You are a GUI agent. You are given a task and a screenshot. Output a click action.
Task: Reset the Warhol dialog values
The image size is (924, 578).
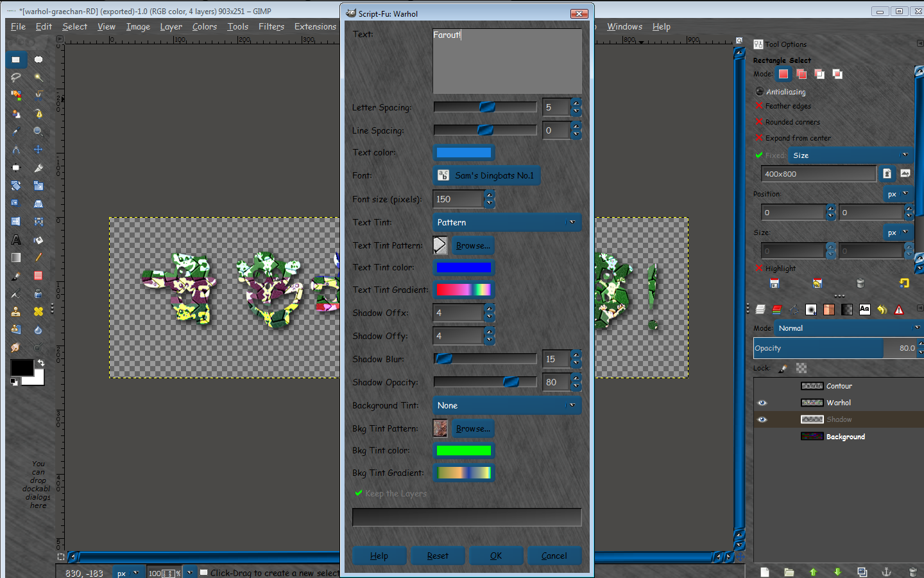click(x=438, y=556)
